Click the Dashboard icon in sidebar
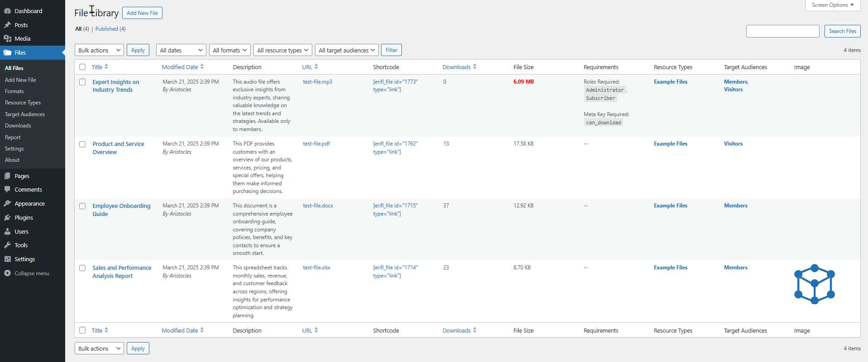The image size is (868, 362). pyautogui.click(x=7, y=11)
